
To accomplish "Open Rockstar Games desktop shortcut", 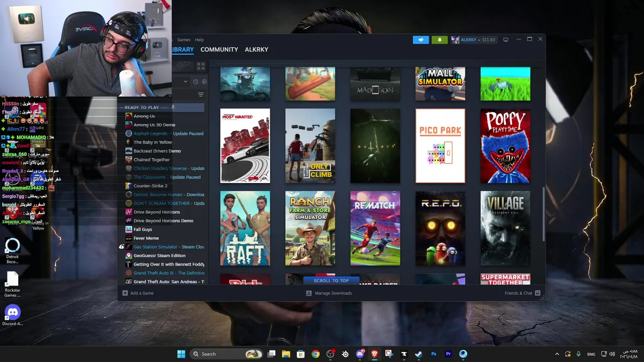I will coord(13,285).
